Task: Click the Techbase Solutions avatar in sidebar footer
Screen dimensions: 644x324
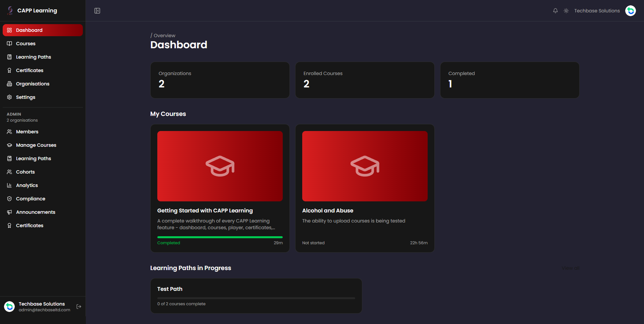Action: click(9, 307)
